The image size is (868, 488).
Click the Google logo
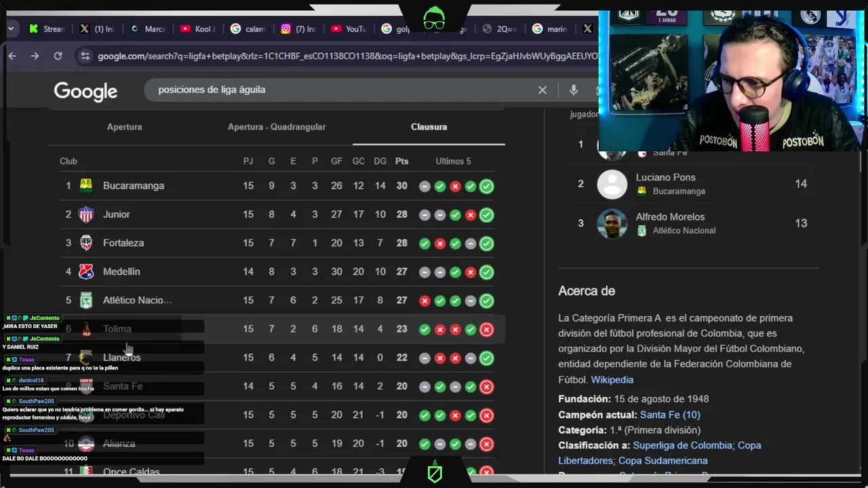tap(85, 91)
